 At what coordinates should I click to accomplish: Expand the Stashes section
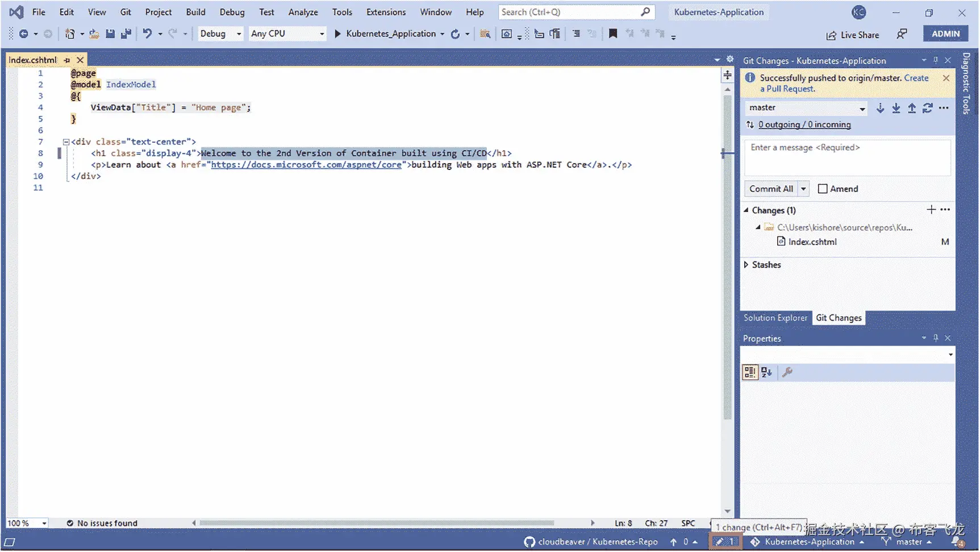747,265
